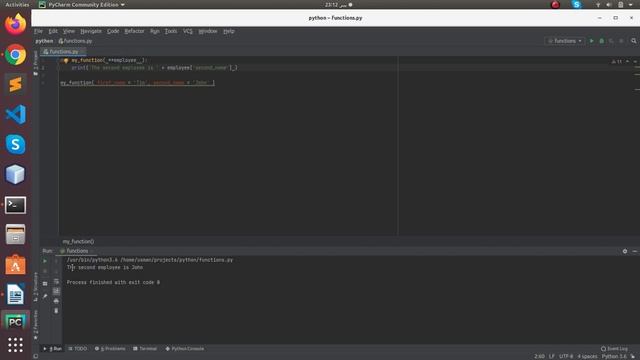The image size is (640, 360).
Task: Launch Google Chrome from the dock
Action: click(16, 54)
